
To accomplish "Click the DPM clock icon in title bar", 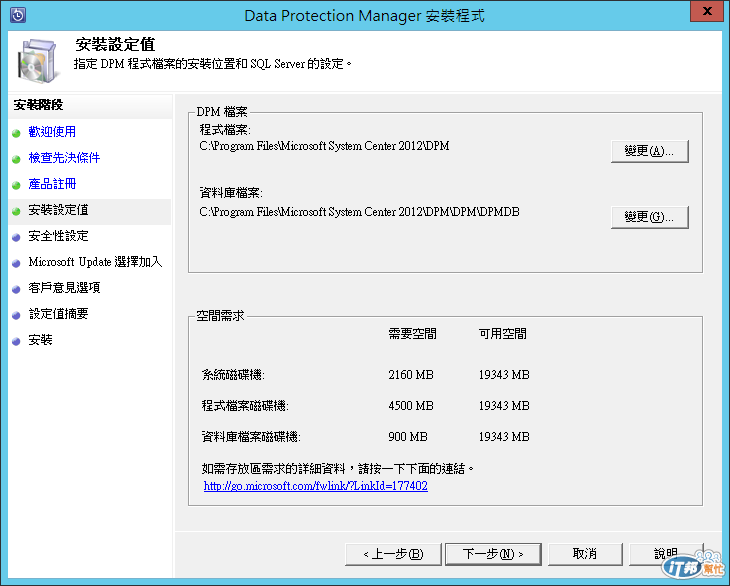I will click(x=18, y=15).
